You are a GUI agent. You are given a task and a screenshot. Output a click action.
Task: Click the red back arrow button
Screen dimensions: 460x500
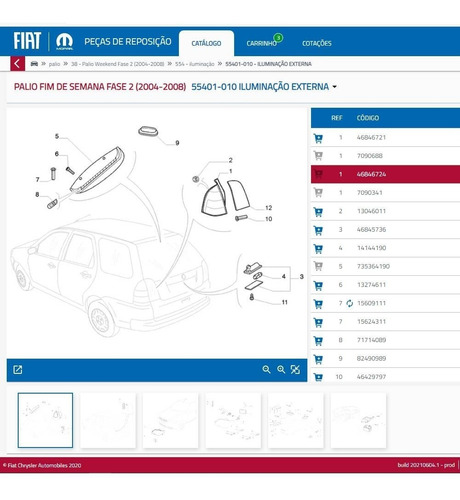pyautogui.click(x=17, y=63)
